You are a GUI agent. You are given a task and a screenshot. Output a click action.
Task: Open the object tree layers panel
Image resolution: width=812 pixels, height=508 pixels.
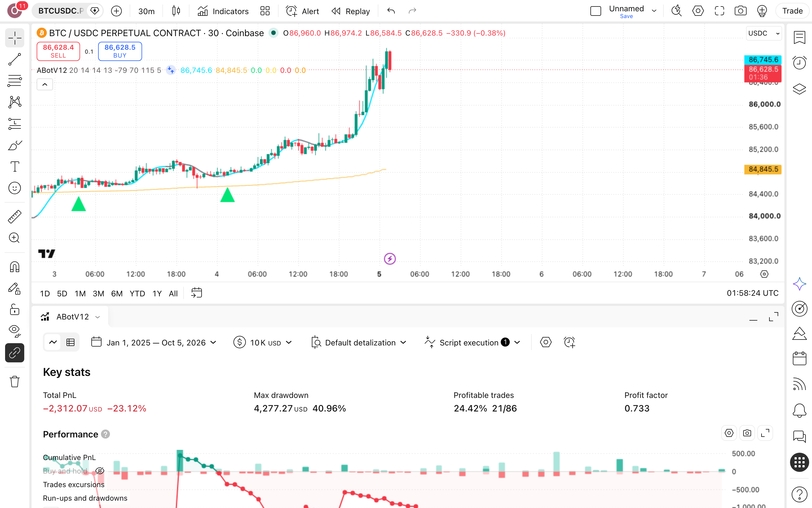[799, 89]
